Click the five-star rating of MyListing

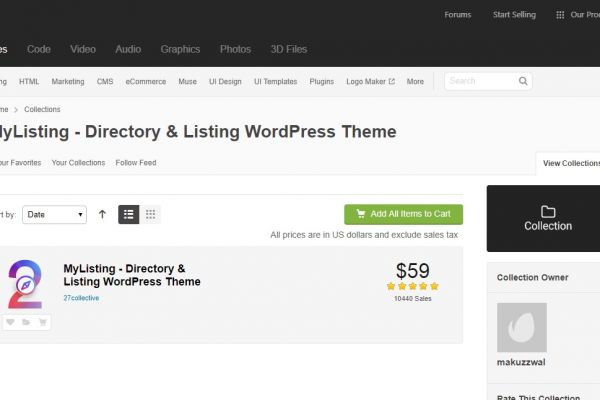click(x=412, y=286)
